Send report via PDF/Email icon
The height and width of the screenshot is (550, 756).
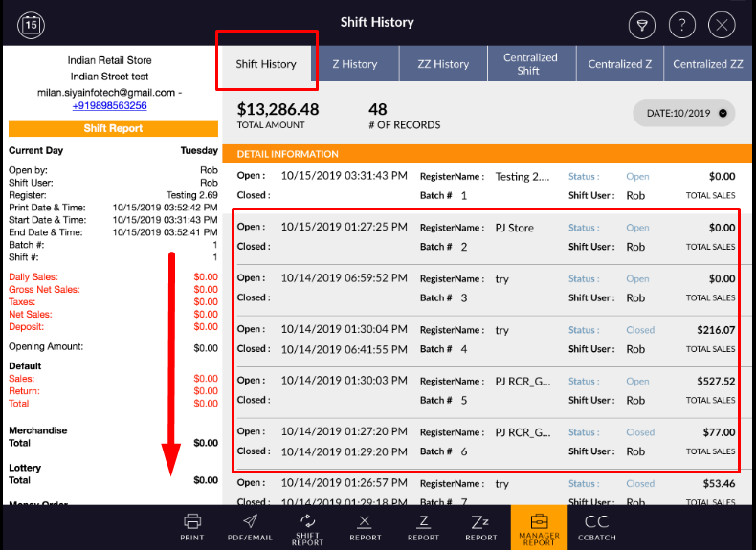point(250,527)
